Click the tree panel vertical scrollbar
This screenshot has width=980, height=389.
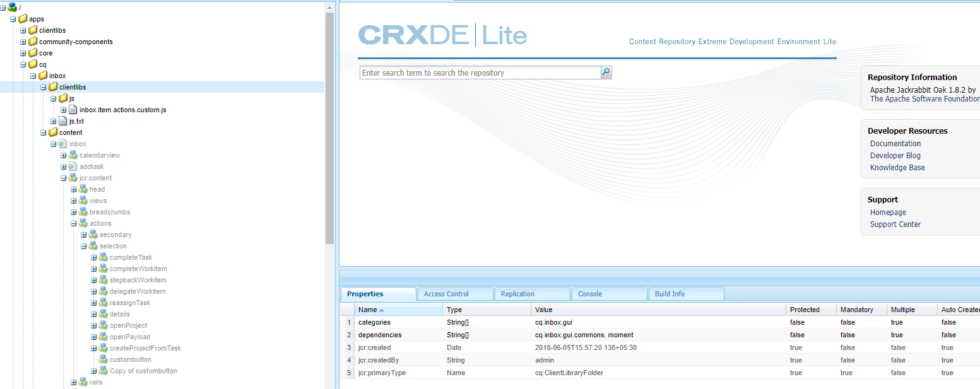329,128
